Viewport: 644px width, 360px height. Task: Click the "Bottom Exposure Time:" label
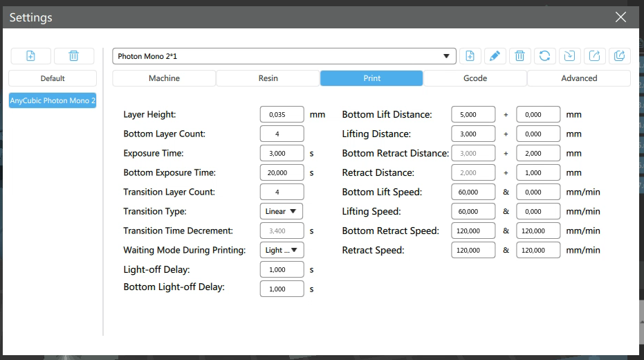(169, 172)
